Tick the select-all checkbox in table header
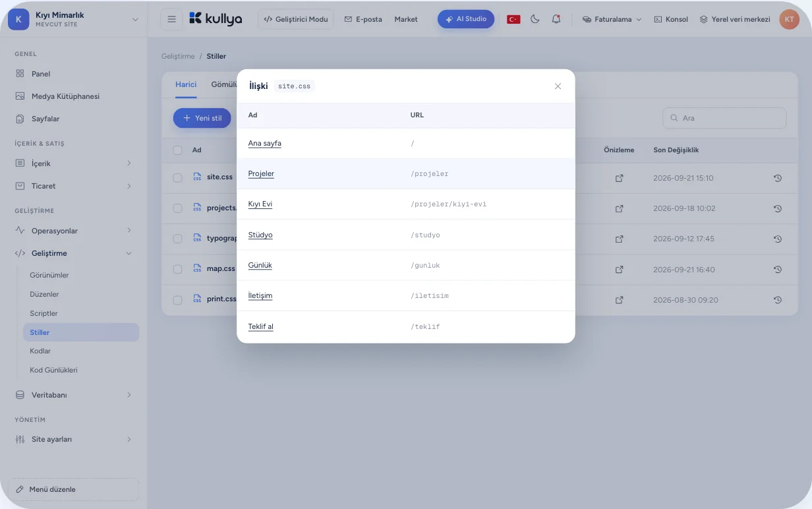 coord(177,150)
